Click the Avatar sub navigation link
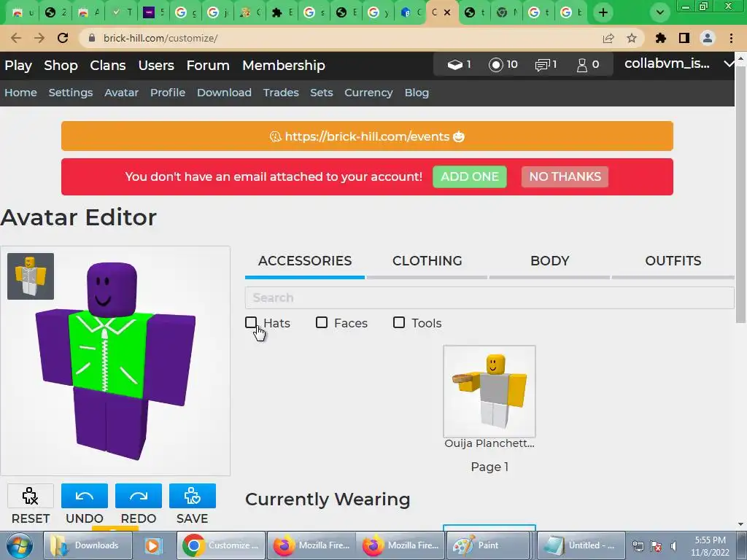Screen dimensions: 747x560 [x=122, y=93]
